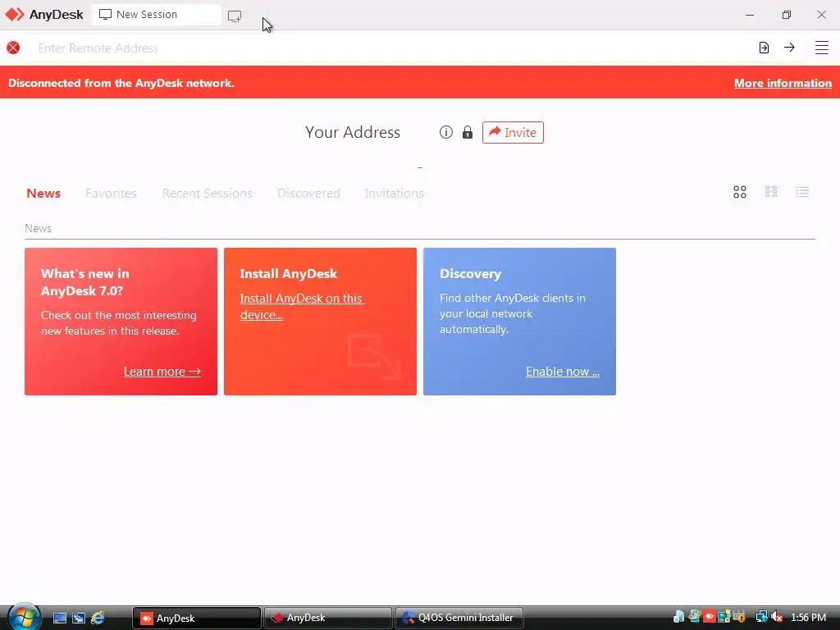Click the Discovery news card title
Viewport: 840px width, 630px height.
(470, 274)
